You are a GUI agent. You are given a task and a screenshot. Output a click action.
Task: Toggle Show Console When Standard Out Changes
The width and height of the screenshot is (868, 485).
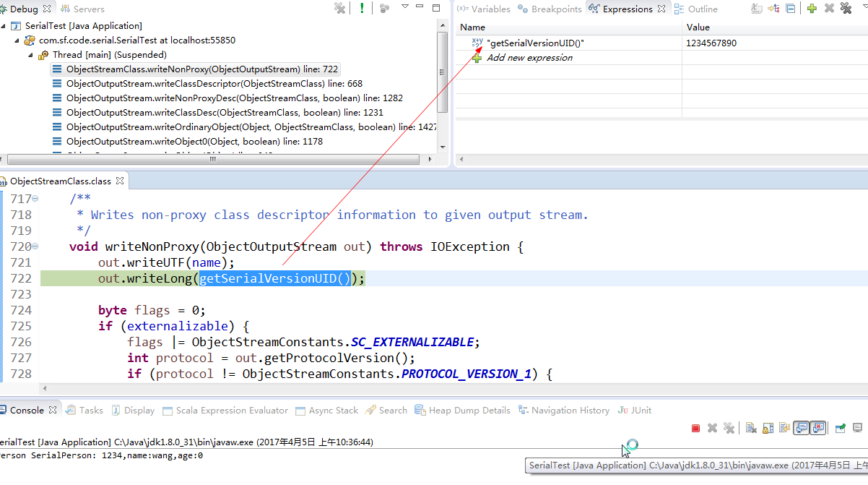(x=801, y=429)
